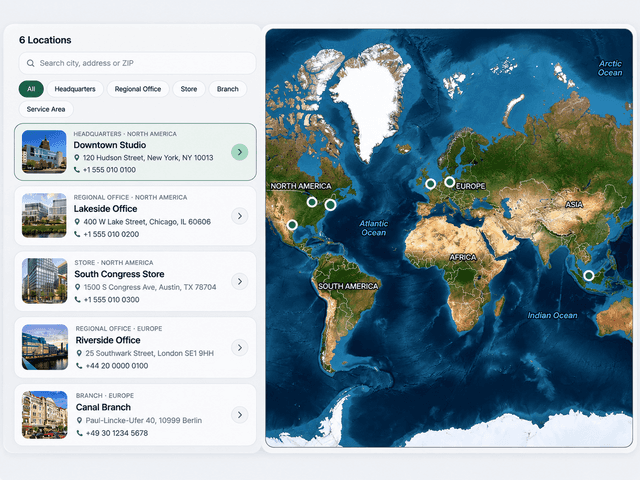Select the All filter chip
This screenshot has height=480, width=640.
(x=31, y=89)
